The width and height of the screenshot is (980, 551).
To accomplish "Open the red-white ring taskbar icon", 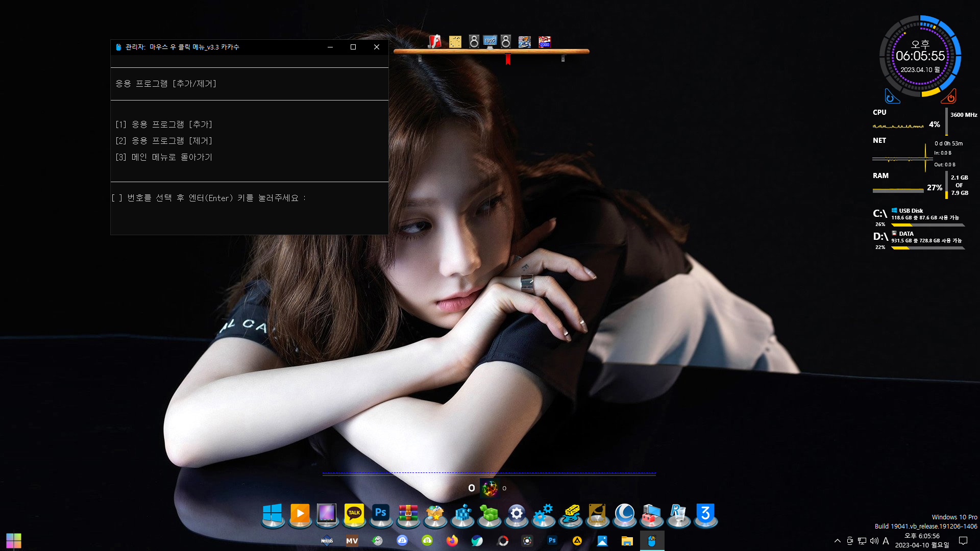I will (x=502, y=541).
